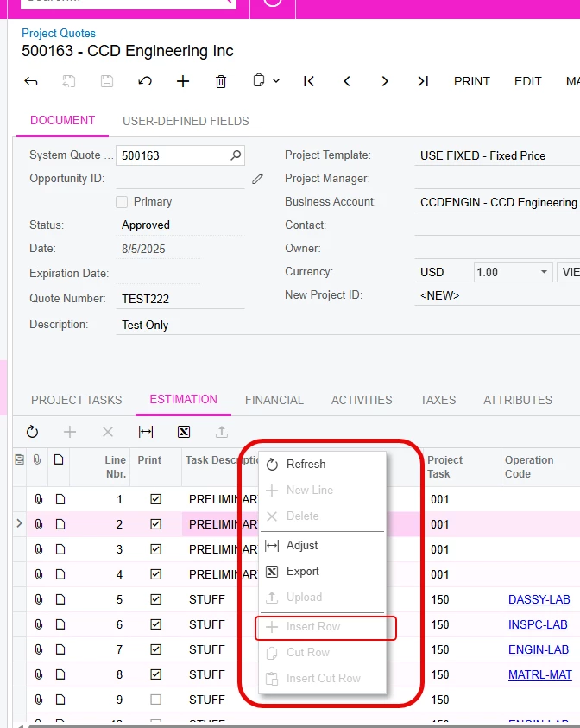Open the ENGIN-LAB operation code link

click(x=539, y=649)
